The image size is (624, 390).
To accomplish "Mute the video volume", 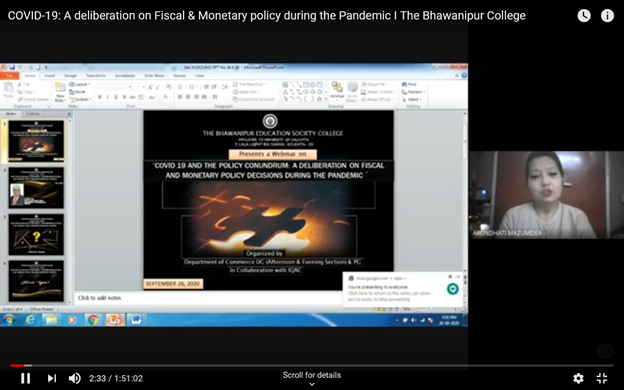I will click(74, 378).
